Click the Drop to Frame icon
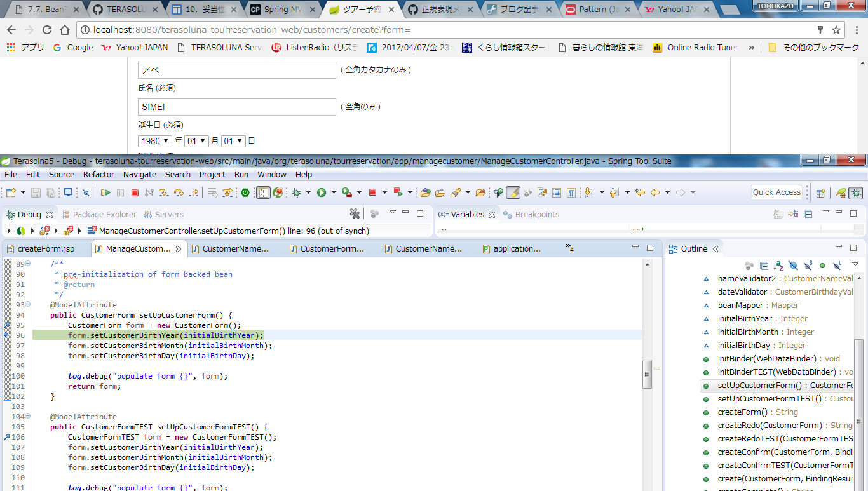 pyautogui.click(x=212, y=192)
